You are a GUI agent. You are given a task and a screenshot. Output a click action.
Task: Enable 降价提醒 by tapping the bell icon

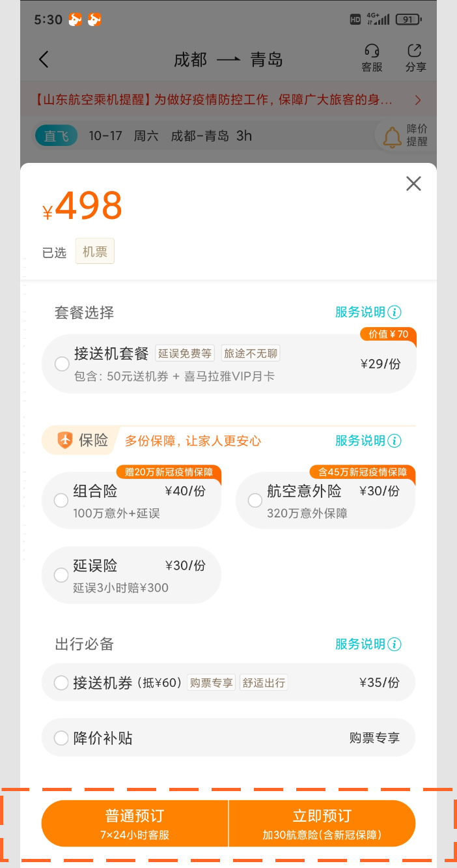tap(392, 137)
